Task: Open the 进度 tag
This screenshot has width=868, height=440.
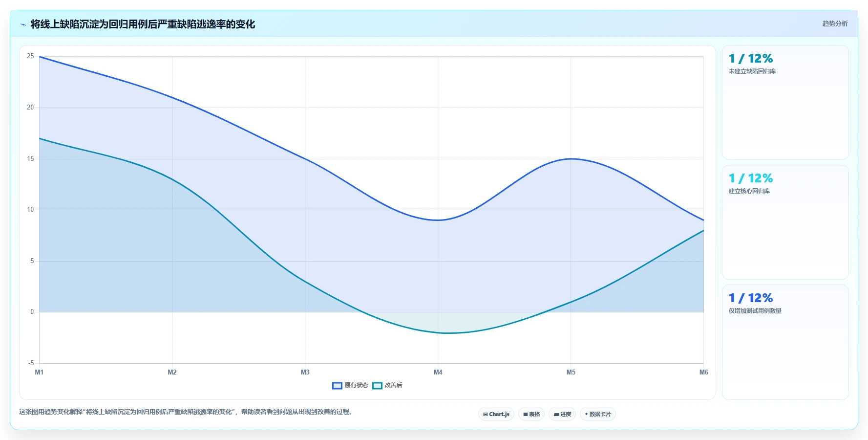Action: point(562,414)
